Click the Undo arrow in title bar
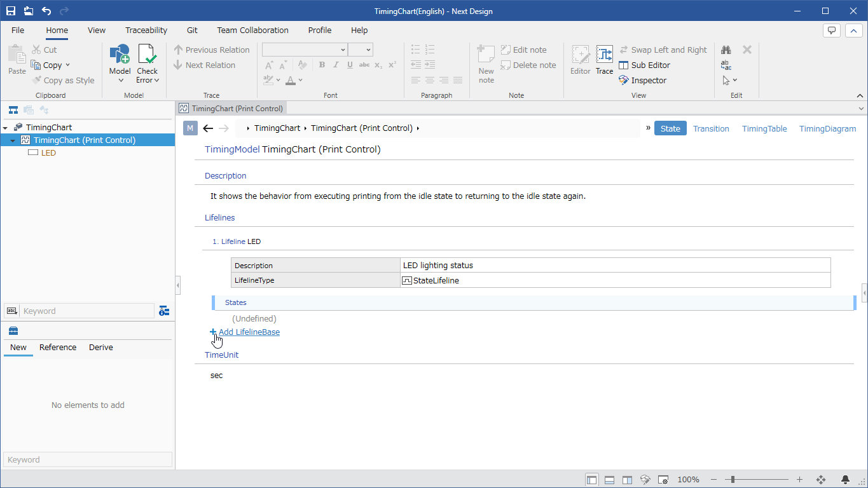The image size is (868, 488). (46, 11)
